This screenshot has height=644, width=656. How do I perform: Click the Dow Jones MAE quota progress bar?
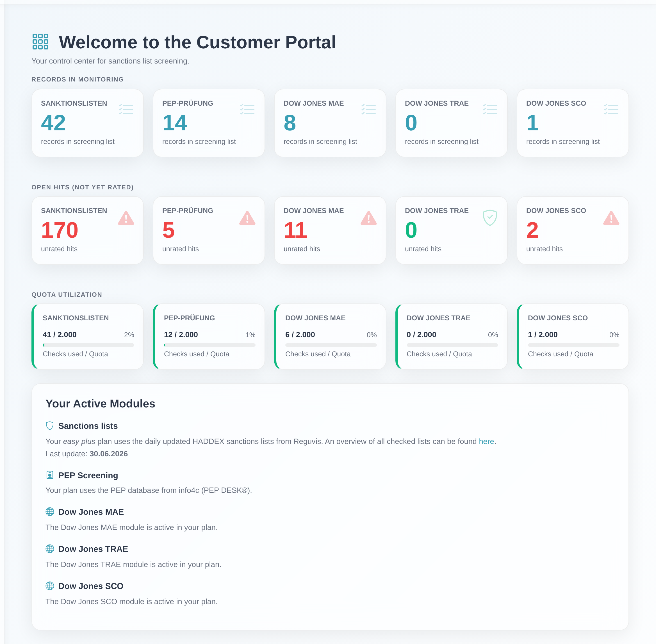click(x=331, y=345)
